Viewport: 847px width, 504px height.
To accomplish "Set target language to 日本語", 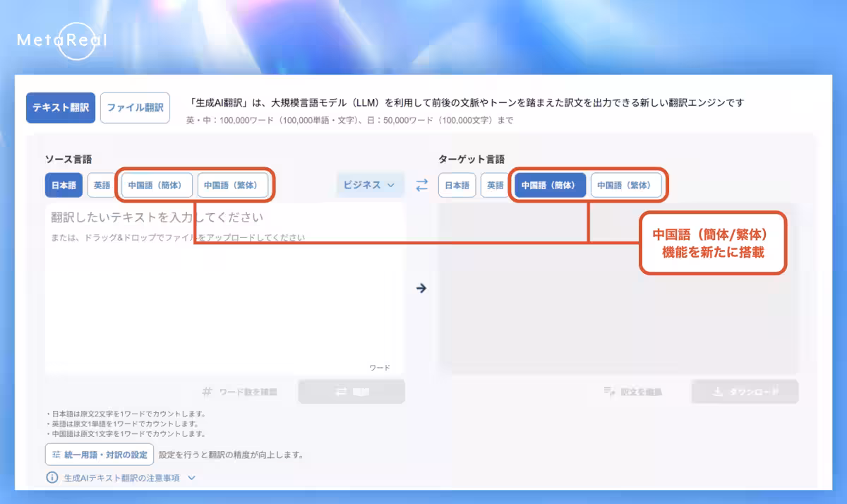I will coord(457,186).
